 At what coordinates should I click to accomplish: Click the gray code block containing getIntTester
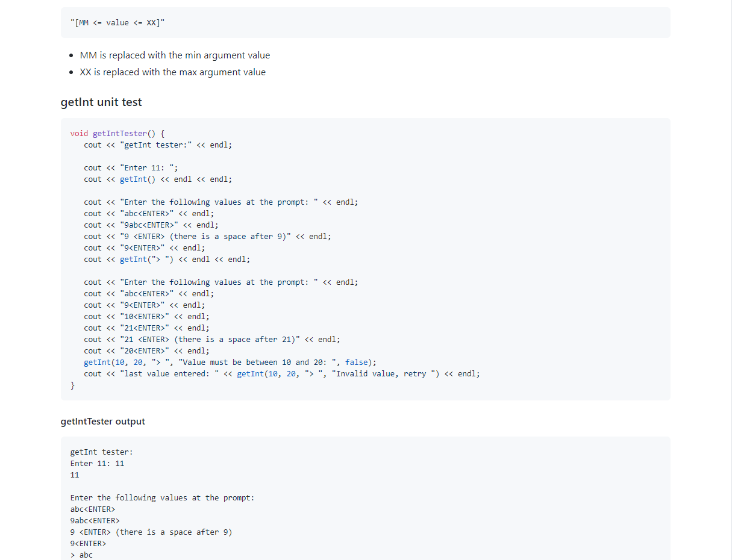pos(364,259)
